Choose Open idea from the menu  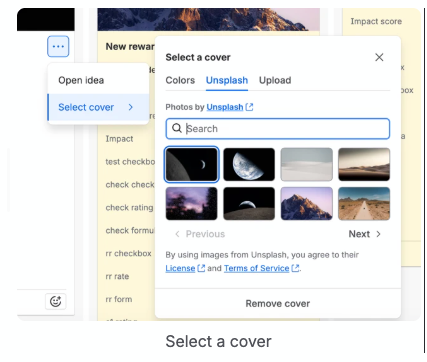pos(81,80)
